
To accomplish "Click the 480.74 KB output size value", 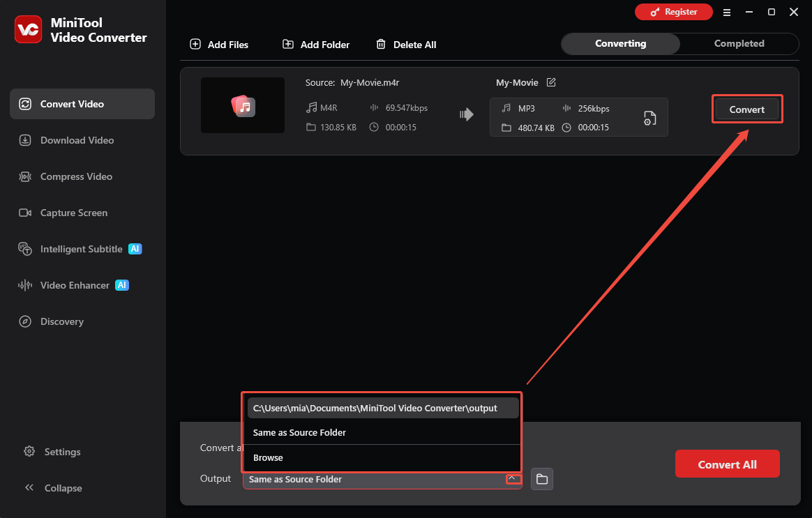I will coord(536,128).
